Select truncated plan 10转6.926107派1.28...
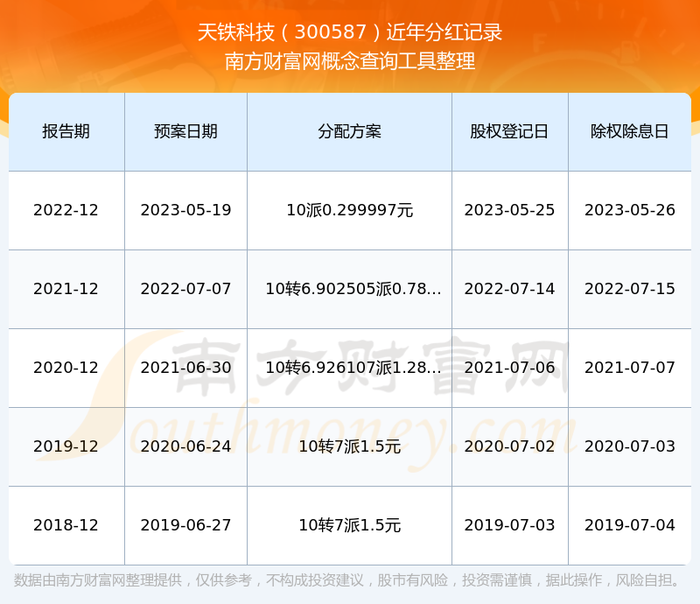 coord(353,368)
